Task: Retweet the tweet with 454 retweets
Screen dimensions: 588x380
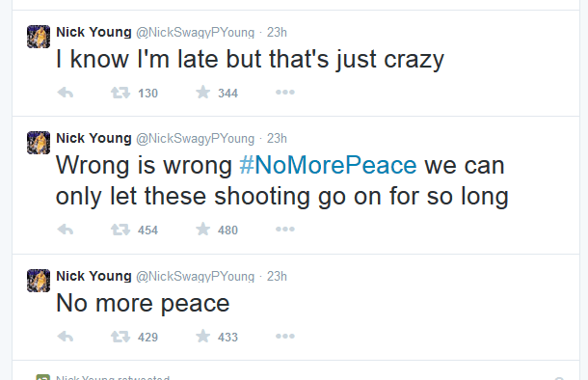Action: coord(120,230)
